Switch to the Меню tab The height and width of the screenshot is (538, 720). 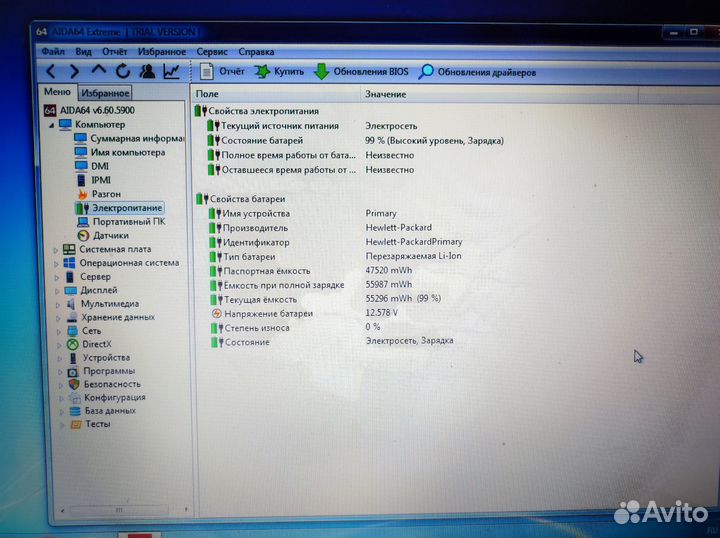pyautogui.click(x=57, y=92)
